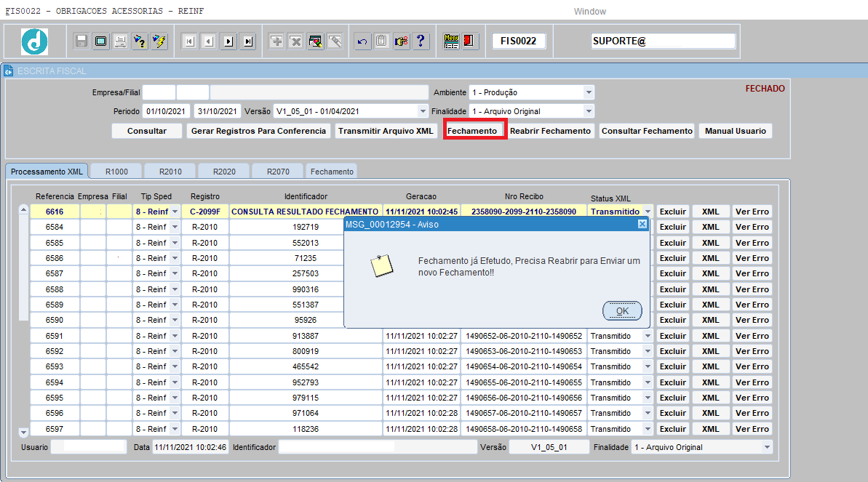868x482 pixels.
Task: Expand Status XML dropdown for row 6591
Action: coord(648,336)
